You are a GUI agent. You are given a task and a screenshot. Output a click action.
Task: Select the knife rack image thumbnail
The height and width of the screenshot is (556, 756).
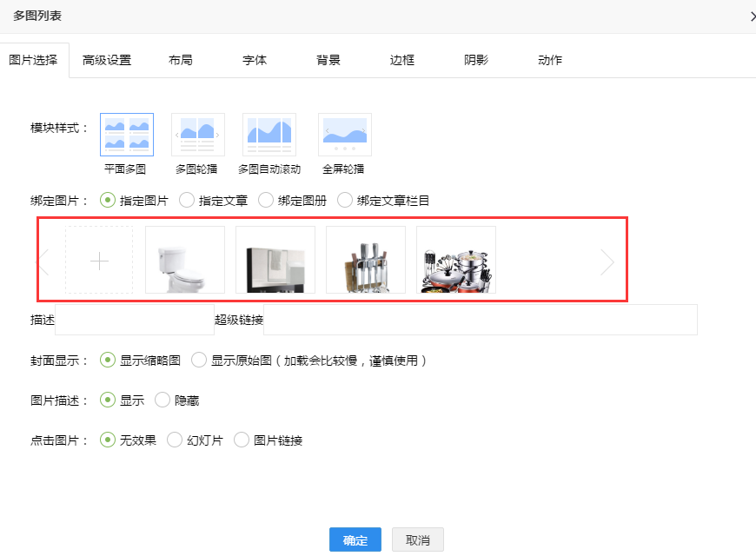click(x=365, y=260)
